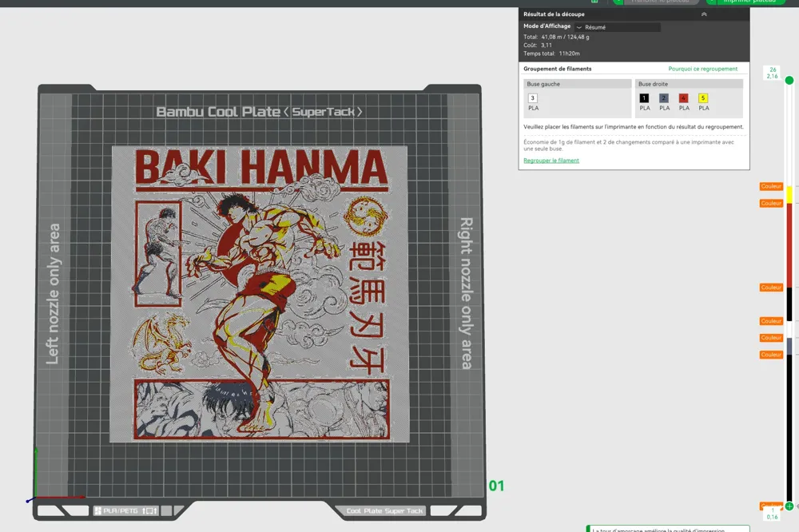Click the Couleur marker at the yellow segment

point(771,186)
